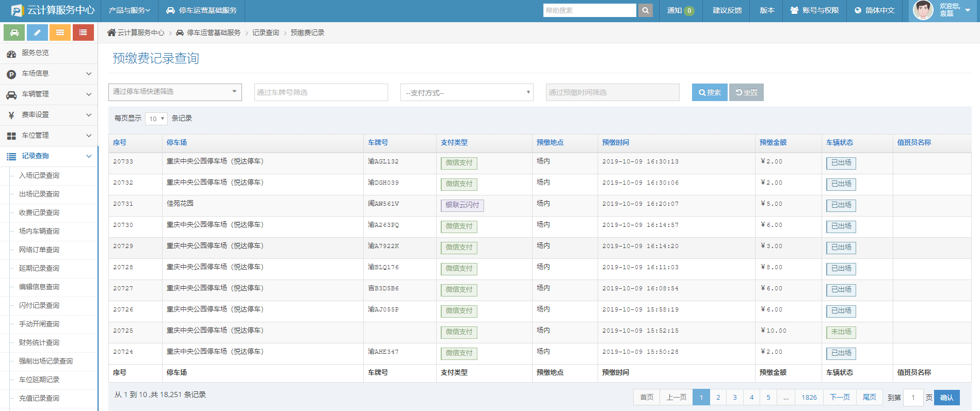Open the 支付方式 payment method dropdown
The image size is (980, 411).
[x=467, y=93]
